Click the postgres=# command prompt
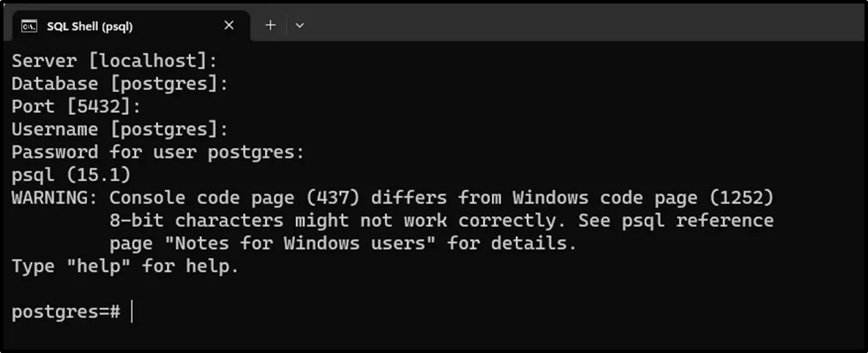 (x=65, y=312)
